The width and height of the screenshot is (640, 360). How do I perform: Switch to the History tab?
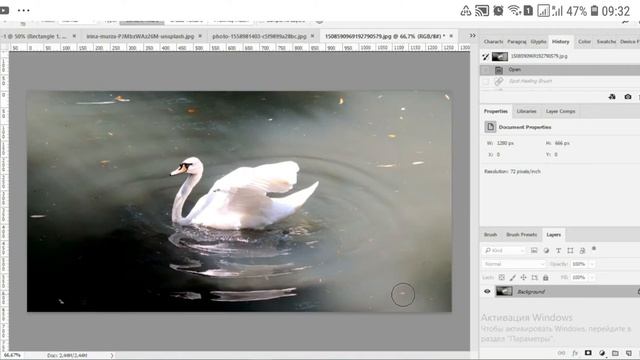pyautogui.click(x=561, y=42)
